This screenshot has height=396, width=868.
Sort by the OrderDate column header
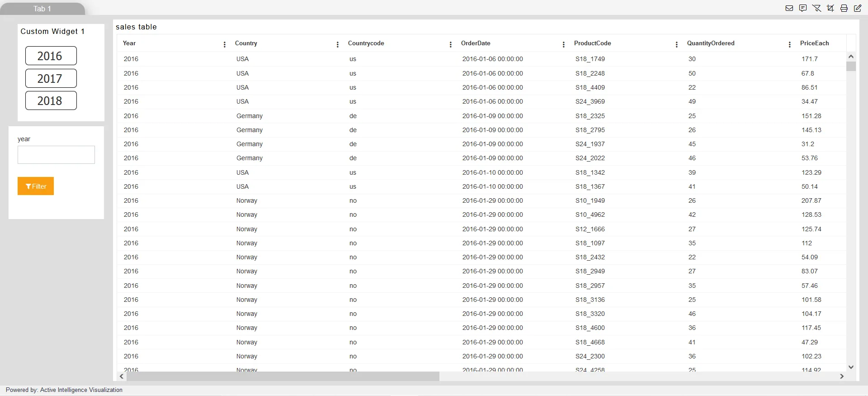[x=476, y=43]
